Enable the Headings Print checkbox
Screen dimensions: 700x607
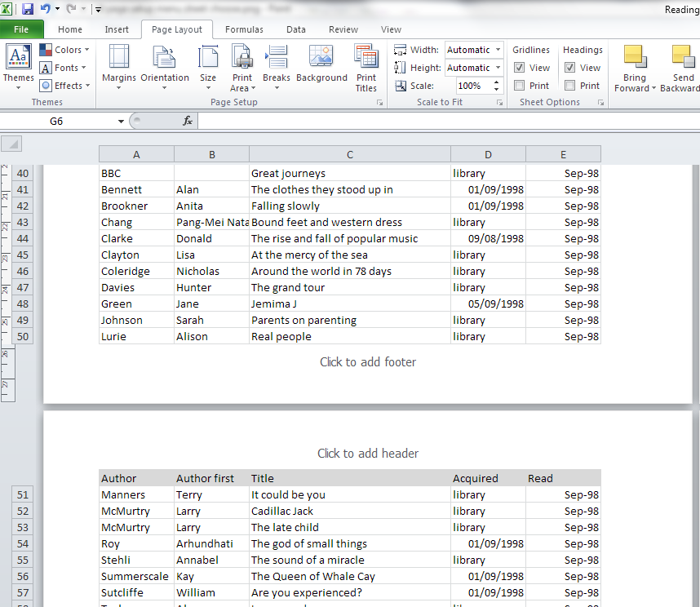(570, 86)
